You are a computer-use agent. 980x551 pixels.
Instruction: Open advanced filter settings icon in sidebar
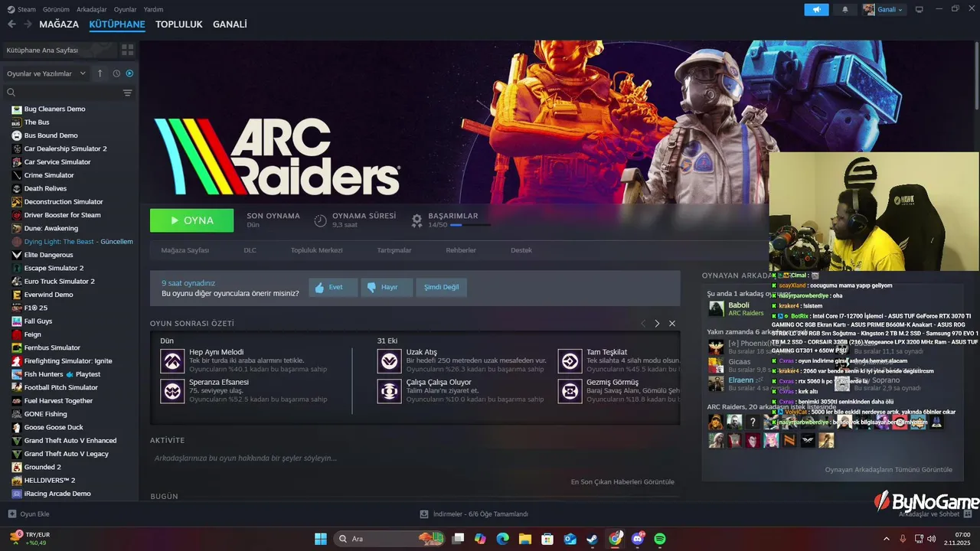pos(127,93)
